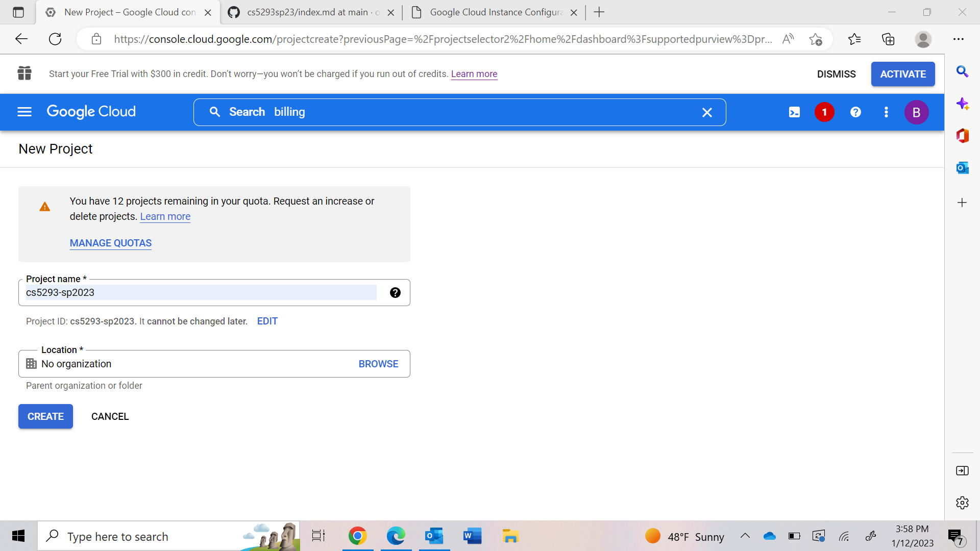
Task: Open the red notifications badge
Action: pyautogui.click(x=824, y=112)
